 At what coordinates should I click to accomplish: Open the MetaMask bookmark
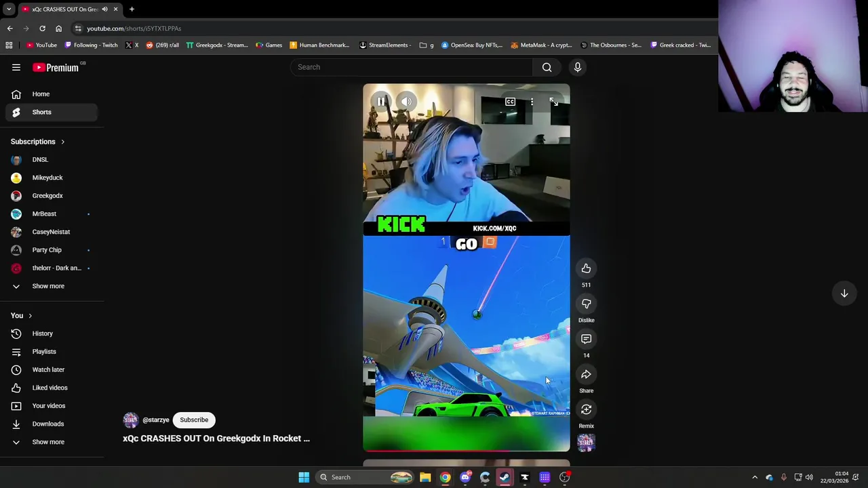click(x=541, y=45)
